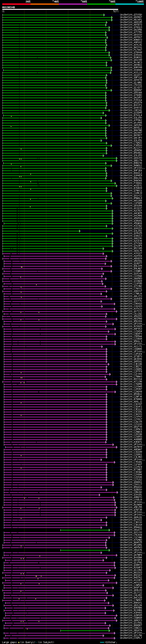The image size is (146, 644).
Task: Click the red 20% identity legend segment
Action: tap(16, 4)
